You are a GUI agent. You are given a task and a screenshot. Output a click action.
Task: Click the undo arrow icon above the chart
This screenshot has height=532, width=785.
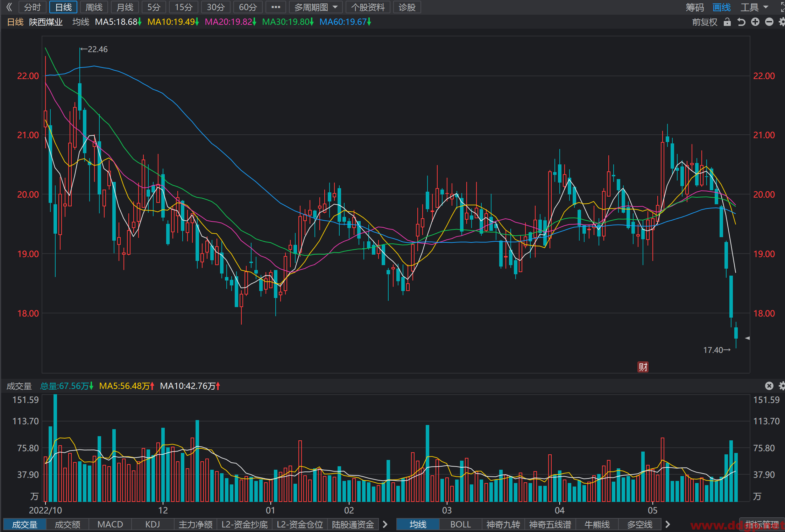pos(741,22)
